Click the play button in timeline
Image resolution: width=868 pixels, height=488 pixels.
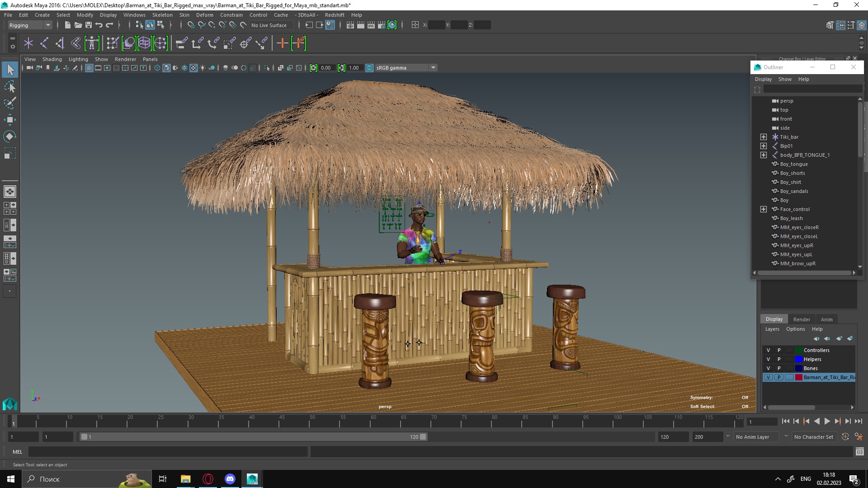827,421
